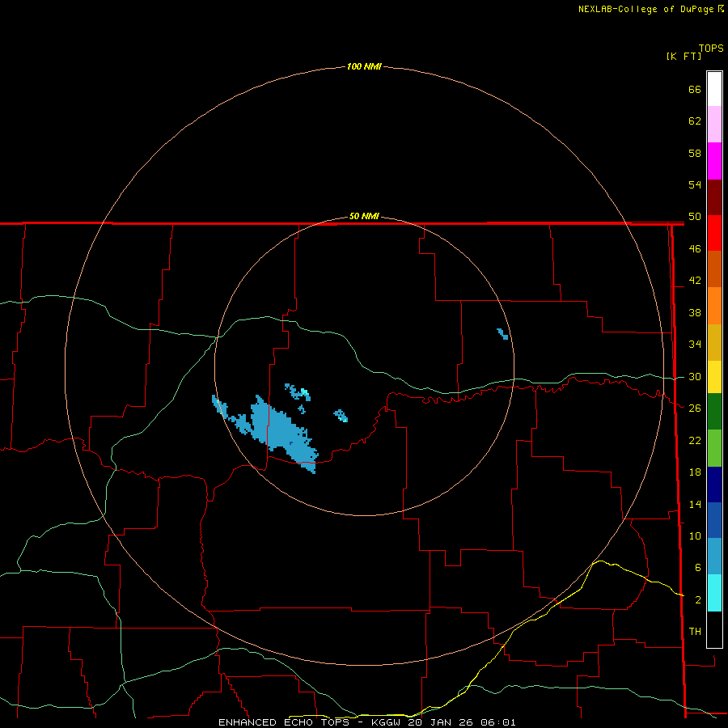
Task: Click the 06:01 timestamp
Action: pyautogui.click(x=498, y=722)
